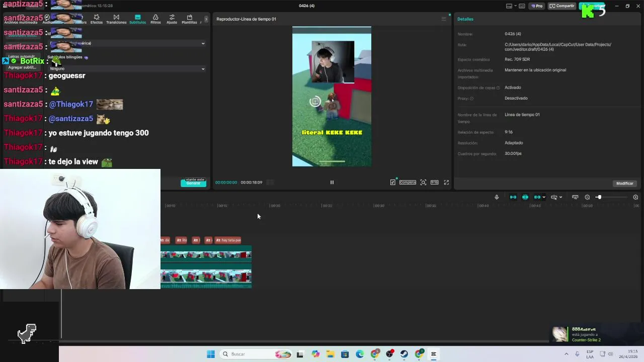The image size is (644, 362).
Task: Toggle main track magnet
Action: pos(513,197)
